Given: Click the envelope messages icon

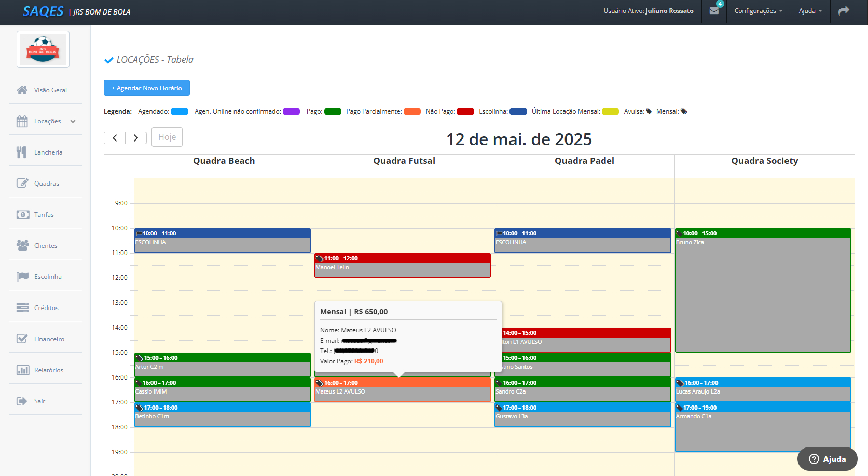Looking at the screenshot, I should click(x=714, y=11).
